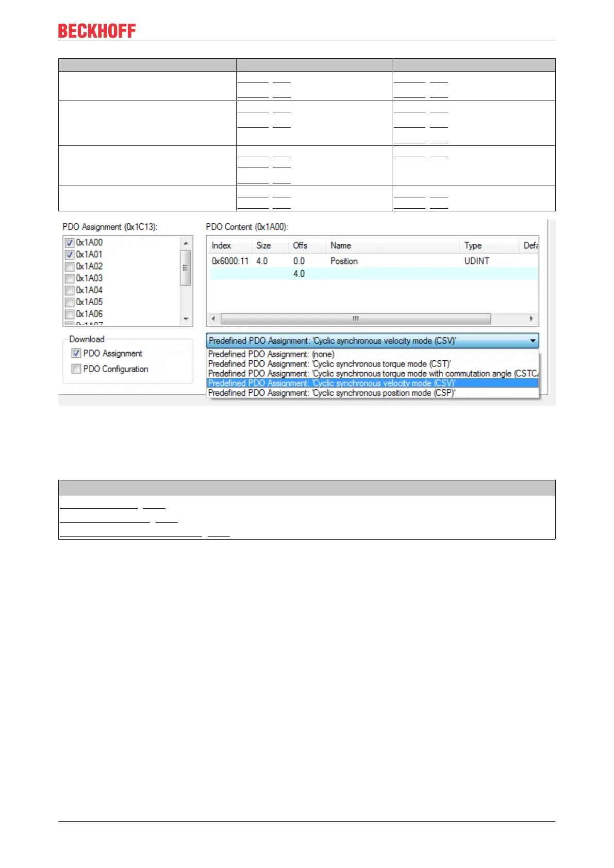This screenshot has height=868, width=614.
Task: Choose Cyclic synchronous position mode (CSP) option
Action: pyautogui.click(x=372, y=393)
